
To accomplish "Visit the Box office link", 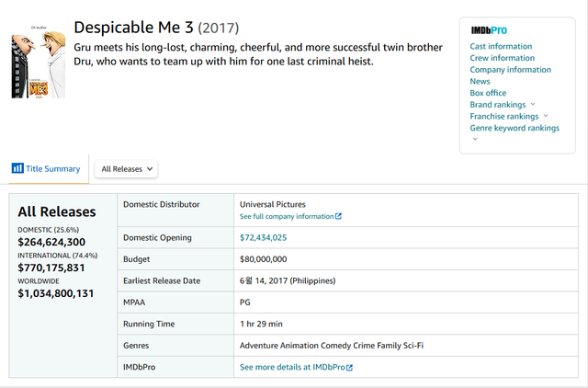I will click(x=489, y=93).
